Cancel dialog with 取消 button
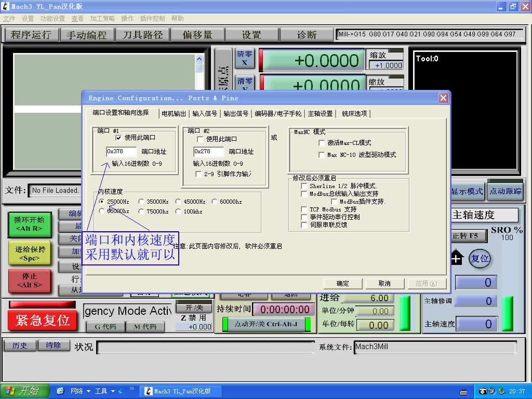532x399 pixels. click(x=384, y=283)
